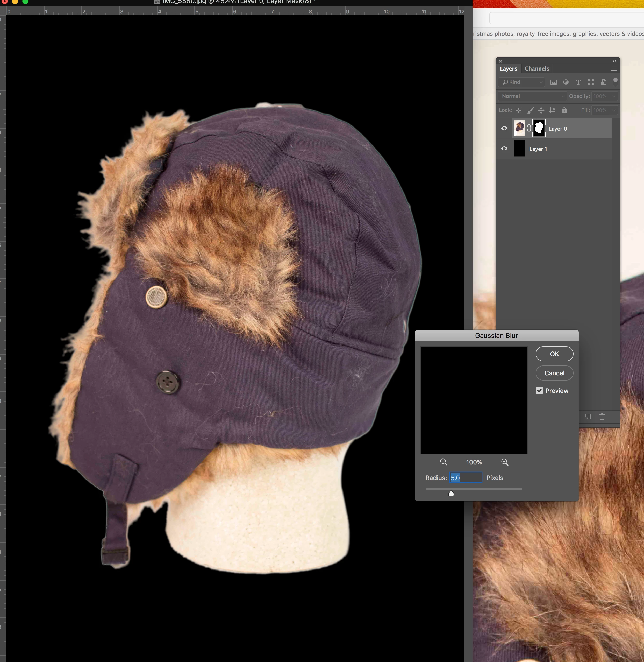
Task: Click the lock all padlock icon
Action: (564, 110)
